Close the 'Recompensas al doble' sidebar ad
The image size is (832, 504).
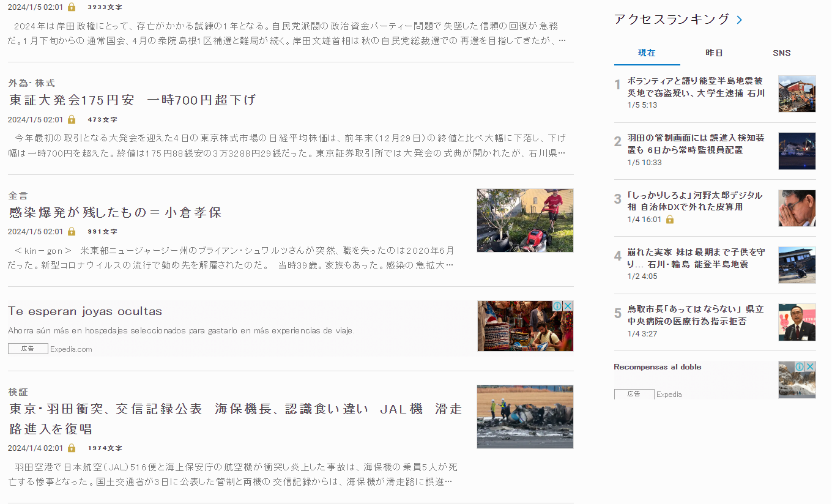pyautogui.click(x=810, y=366)
